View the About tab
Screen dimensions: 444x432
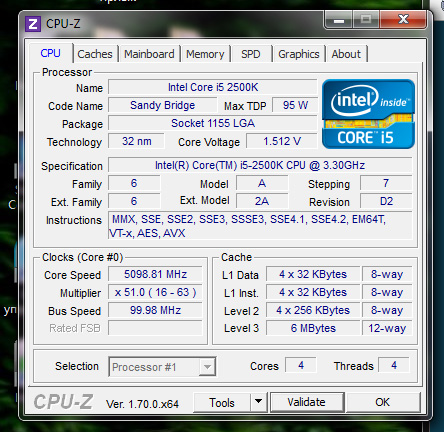[x=346, y=54]
